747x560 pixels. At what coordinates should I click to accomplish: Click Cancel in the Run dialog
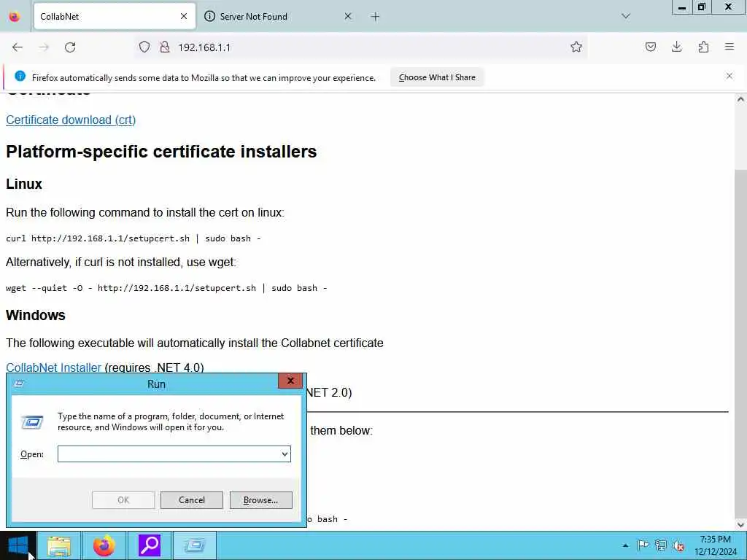(192, 500)
